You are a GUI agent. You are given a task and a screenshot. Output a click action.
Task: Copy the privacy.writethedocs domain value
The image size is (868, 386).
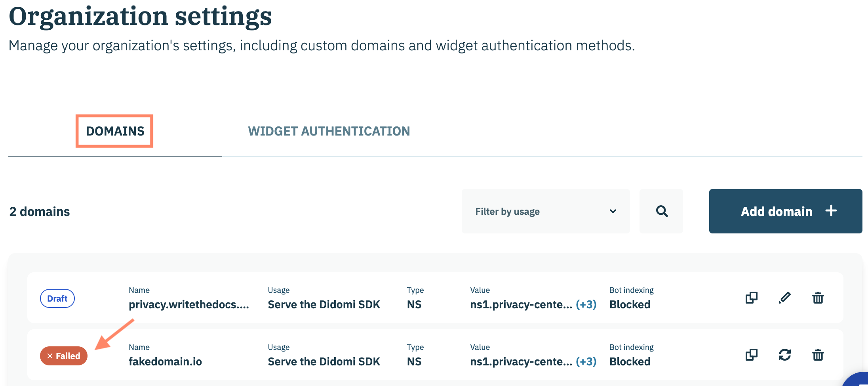(751, 298)
